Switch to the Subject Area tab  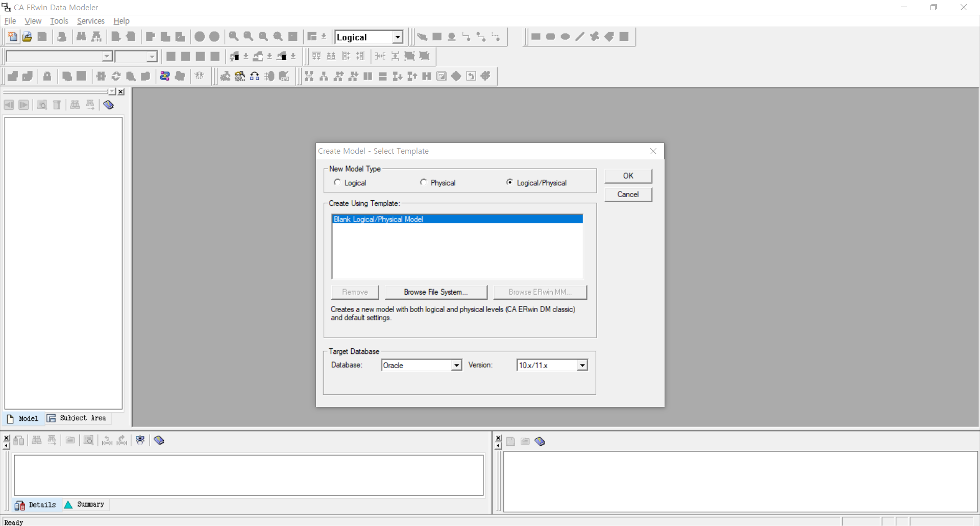(77, 418)
